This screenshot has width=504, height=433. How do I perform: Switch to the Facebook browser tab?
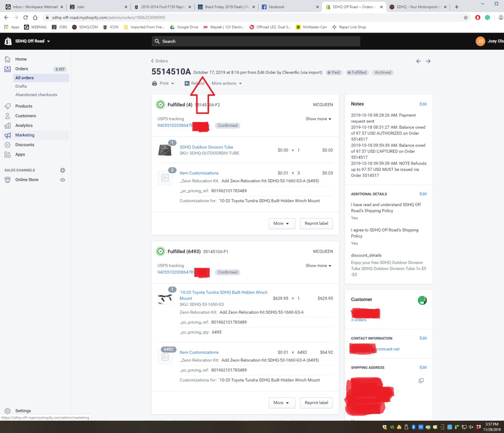click(x=290, y=7)
